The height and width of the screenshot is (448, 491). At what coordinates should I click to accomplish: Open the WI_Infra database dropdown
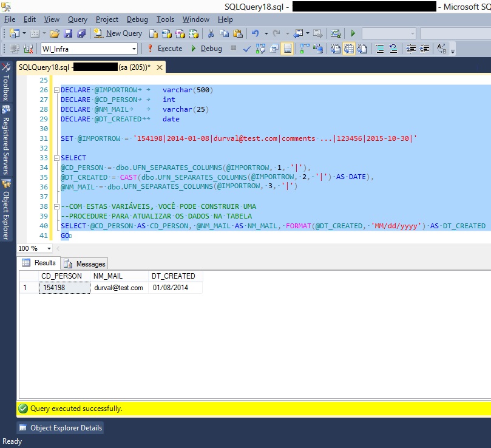pyautogui.click(x=134, y=49)
